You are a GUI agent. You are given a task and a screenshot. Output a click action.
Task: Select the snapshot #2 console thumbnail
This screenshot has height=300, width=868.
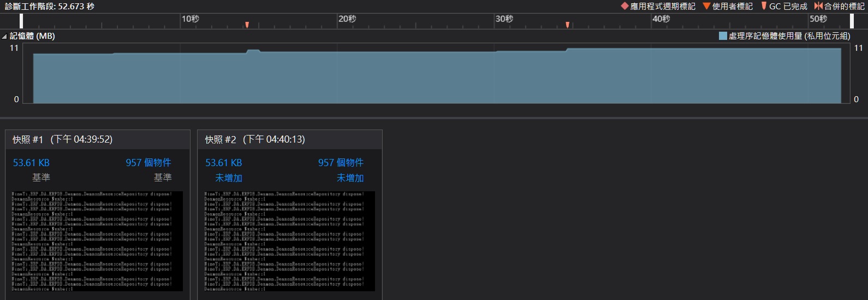[289, 241]
